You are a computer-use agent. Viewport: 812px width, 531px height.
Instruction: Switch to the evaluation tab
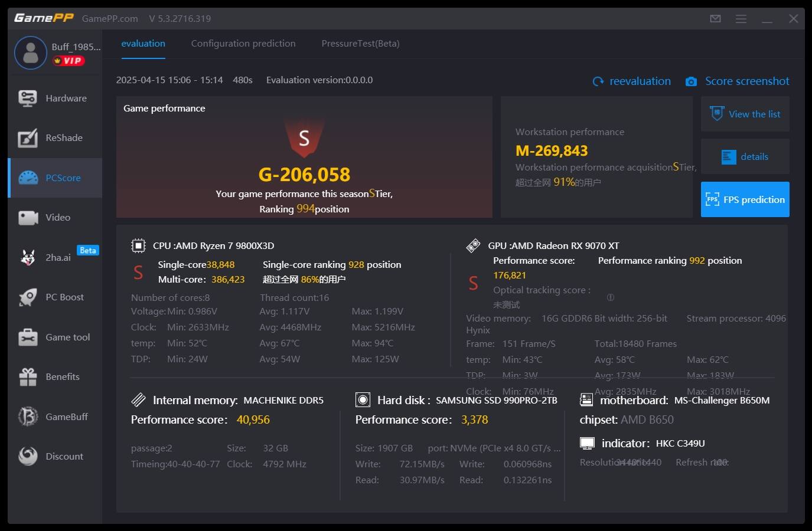(x=143, y=44)
